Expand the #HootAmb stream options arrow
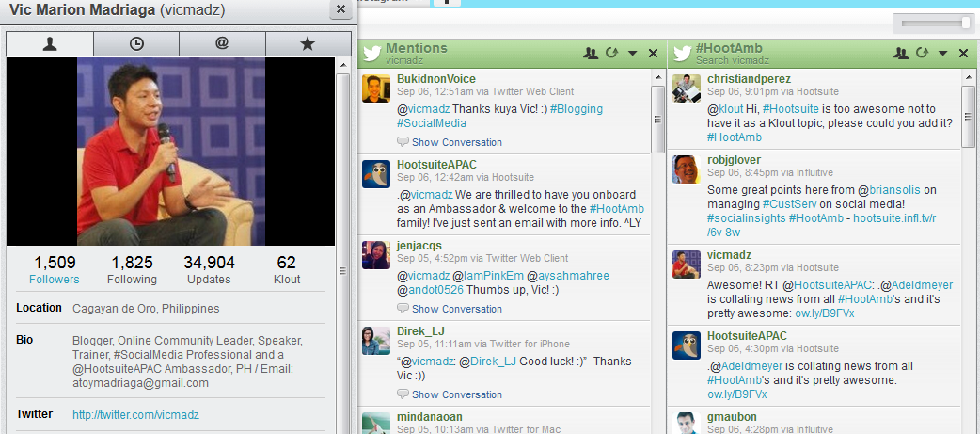The image size is (980, 434). (942, 54)
